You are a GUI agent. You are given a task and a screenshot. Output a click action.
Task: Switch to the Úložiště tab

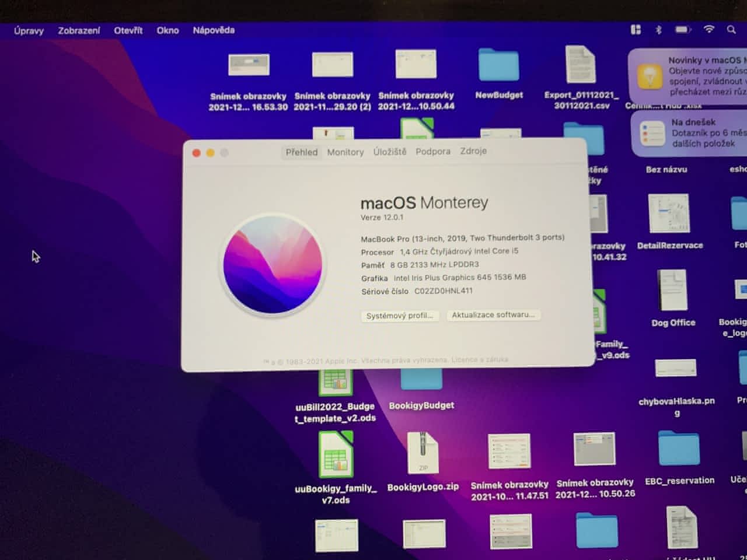(x=390, y=152)
